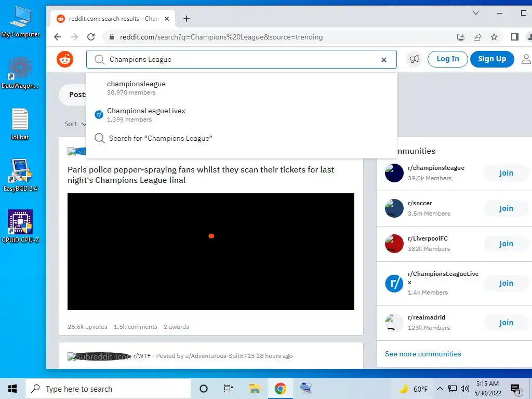Toggle the browser side panel icon
The image size is (532, 399).
pyautogui.click(x=515, y=37)
